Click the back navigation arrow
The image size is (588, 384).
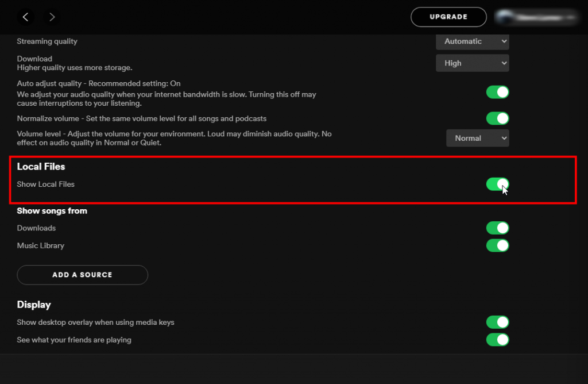click(x=25, y=17)
